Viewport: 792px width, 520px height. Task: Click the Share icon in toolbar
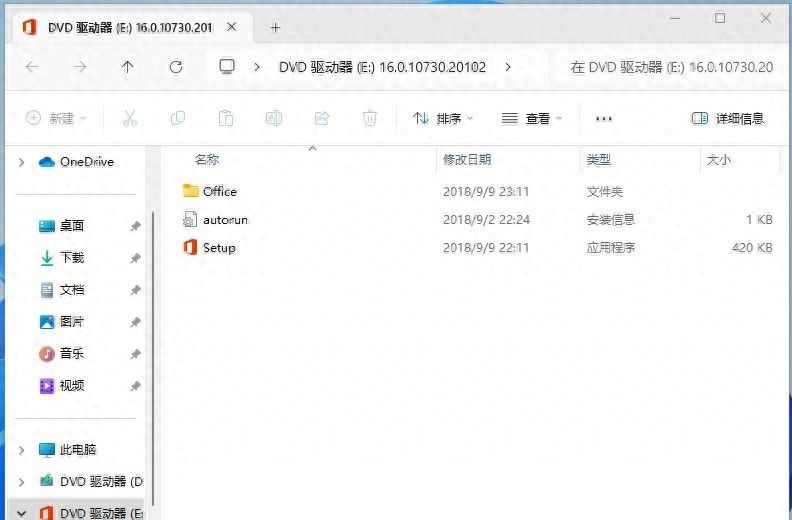tap(322, 118)
